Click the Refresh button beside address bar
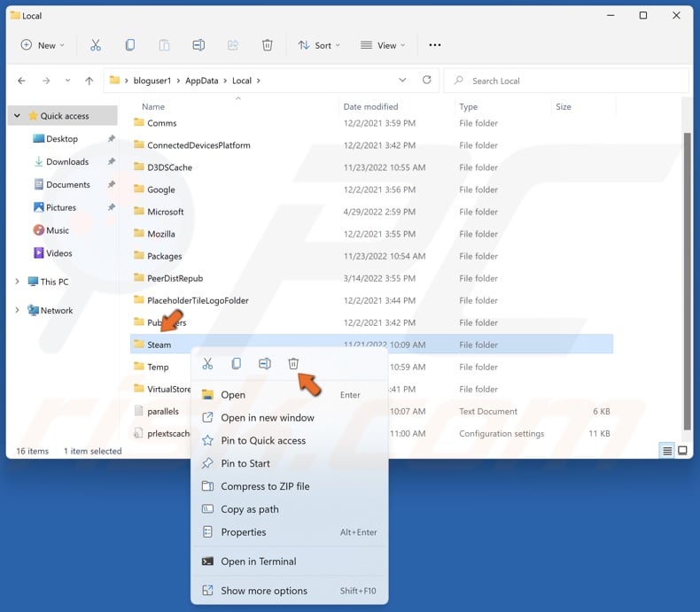The width and height of the screenshot is (700, 612). coord(426,81)
